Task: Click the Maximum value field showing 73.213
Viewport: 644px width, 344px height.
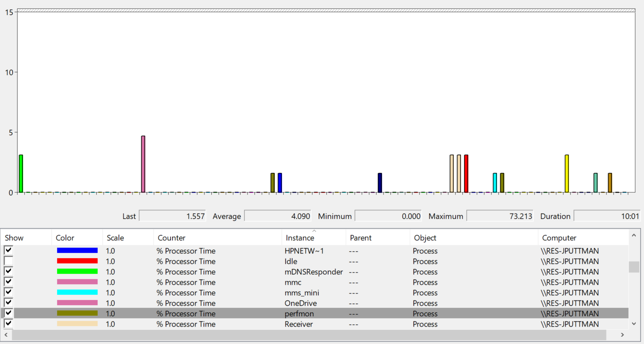Action: [x=500, y=216]
